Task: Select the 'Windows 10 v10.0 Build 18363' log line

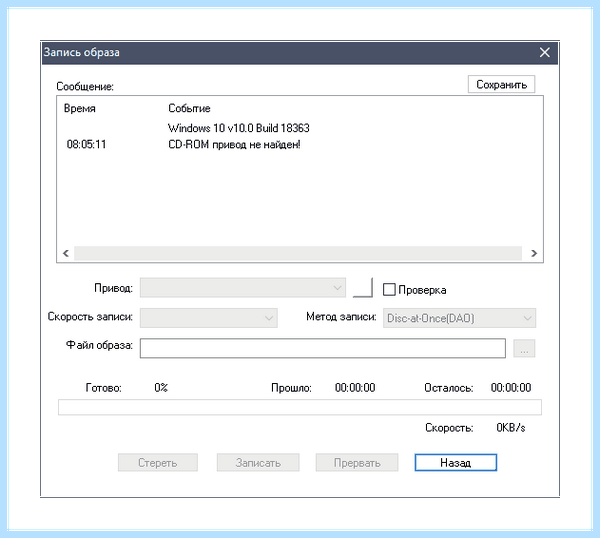Action: pos(239,128)
